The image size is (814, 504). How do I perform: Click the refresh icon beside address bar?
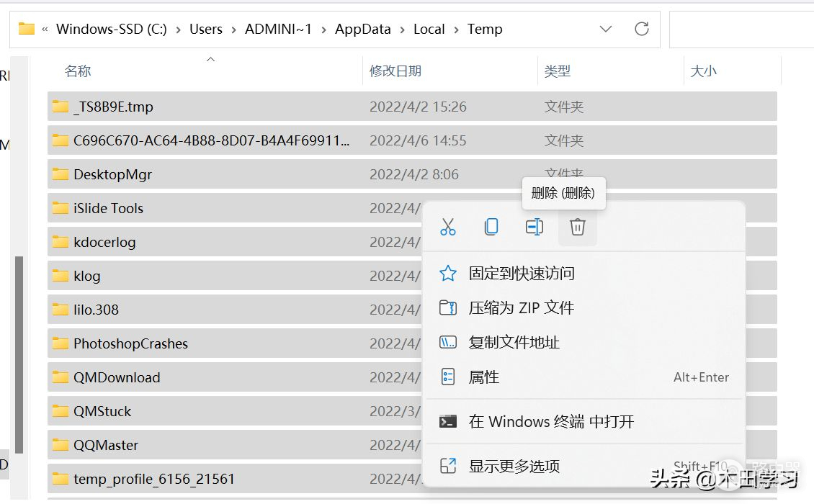click(x=641, y=30)
